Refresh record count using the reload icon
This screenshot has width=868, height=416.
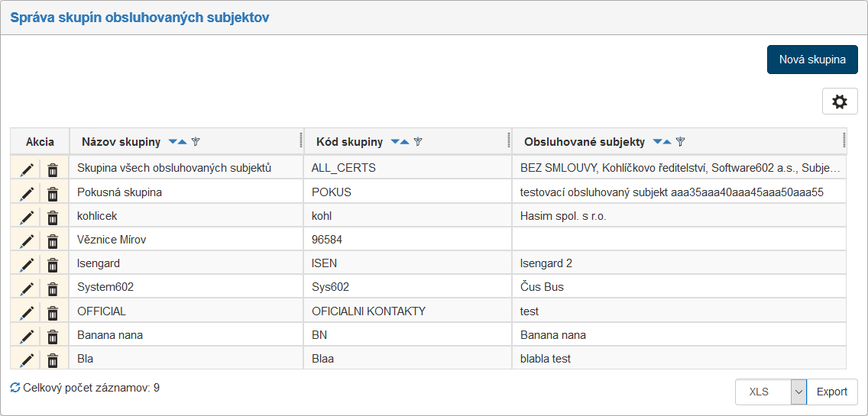[x=15, y=388]
